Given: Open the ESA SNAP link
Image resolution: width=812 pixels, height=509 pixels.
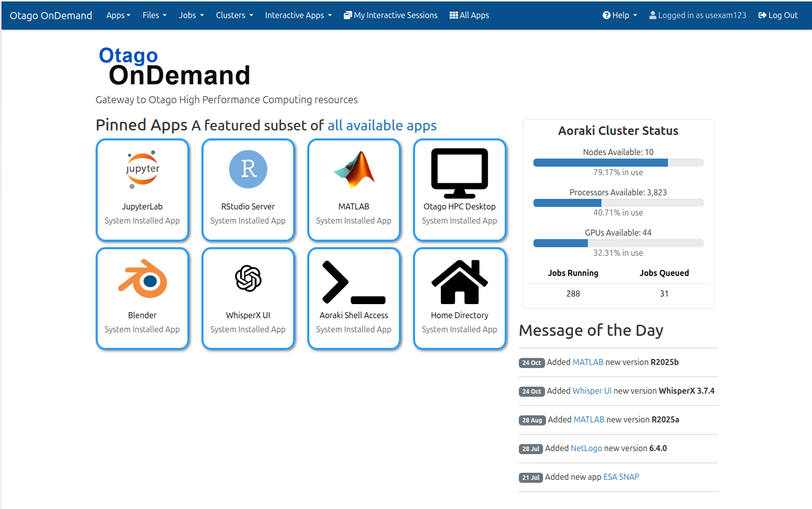Looking at the screenshot, I should pos(621,477).
